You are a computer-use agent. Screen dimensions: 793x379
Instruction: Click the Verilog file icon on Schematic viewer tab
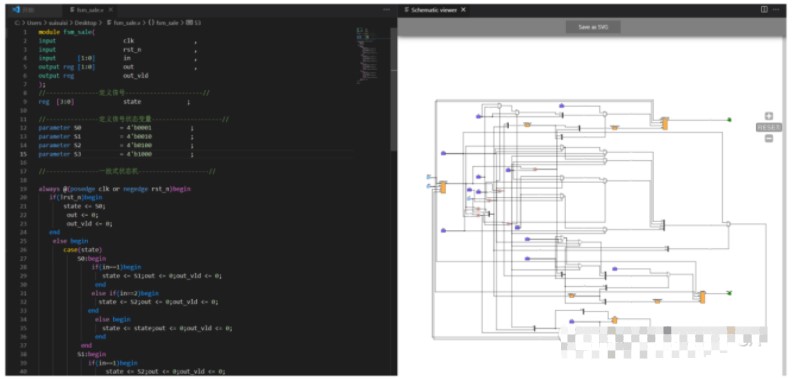(407, 10)
